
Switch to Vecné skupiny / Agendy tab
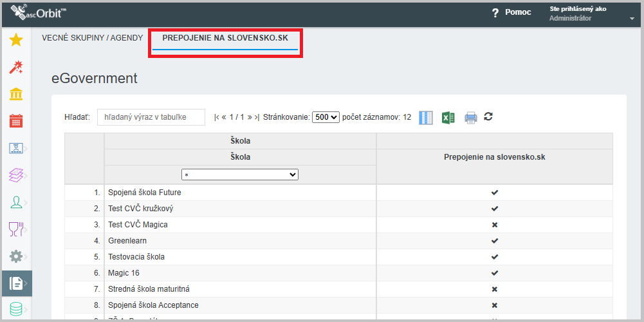[x=92, y=38]
